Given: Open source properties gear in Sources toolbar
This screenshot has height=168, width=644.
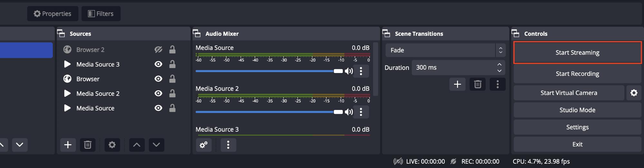Looking at the screenshot, I should 112,145.
